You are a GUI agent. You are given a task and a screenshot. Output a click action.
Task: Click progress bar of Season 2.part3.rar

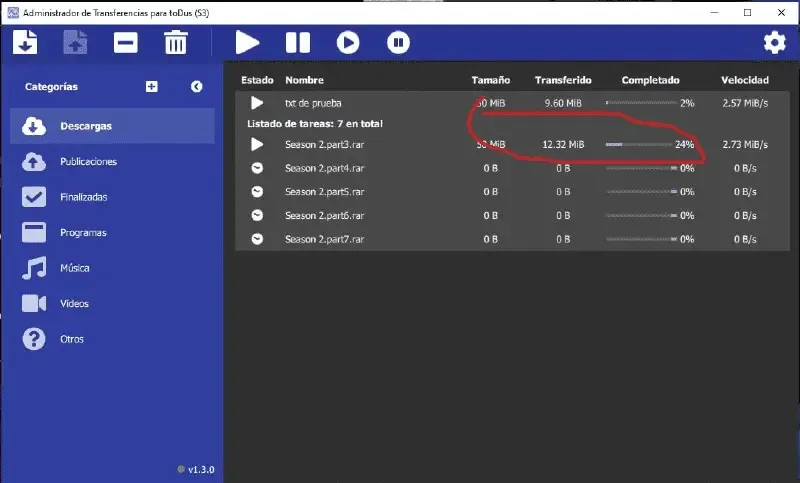tap(639, 145)
